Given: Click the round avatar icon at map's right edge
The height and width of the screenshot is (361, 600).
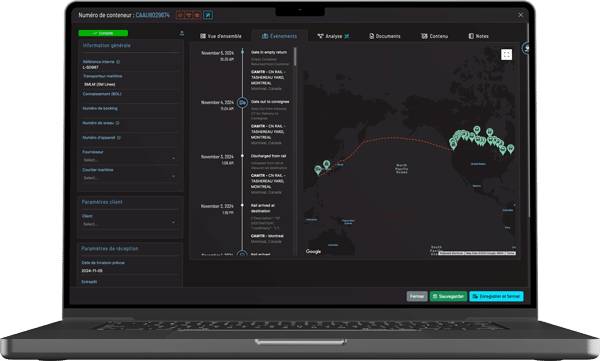Looking at the screenshot, I should pyautogui.click(x=526, y=49).
